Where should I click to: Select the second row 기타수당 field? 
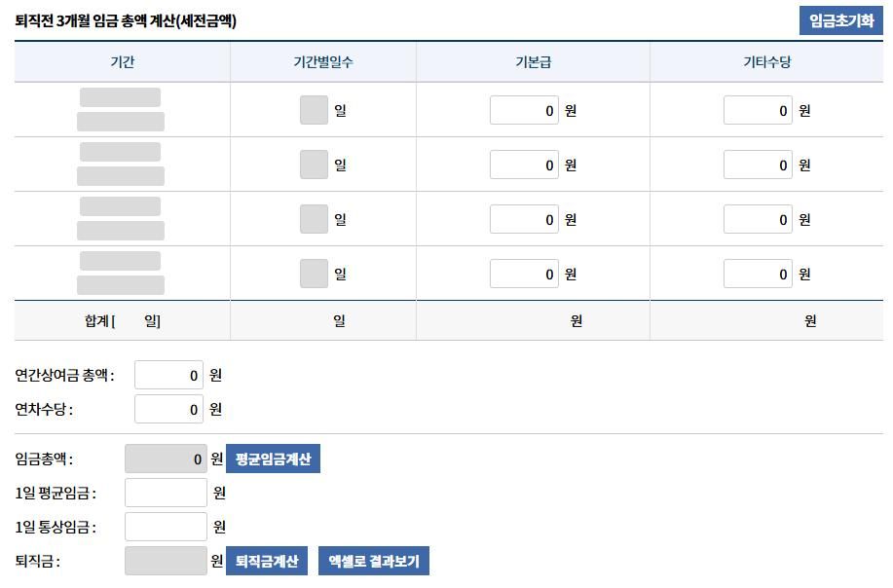(x=758, y=165)
